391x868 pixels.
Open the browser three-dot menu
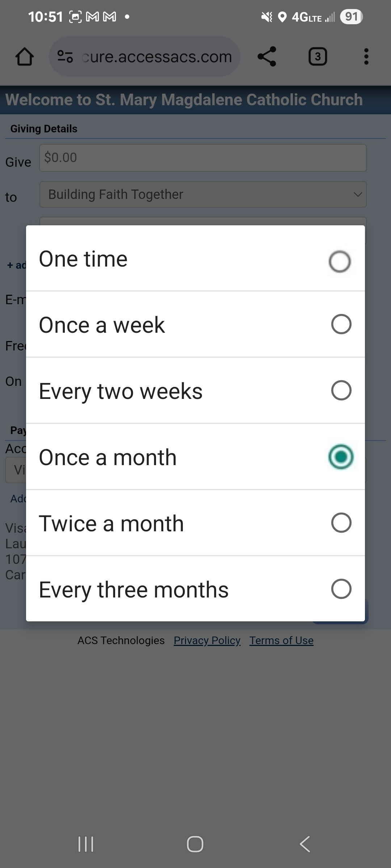point(366,56)
